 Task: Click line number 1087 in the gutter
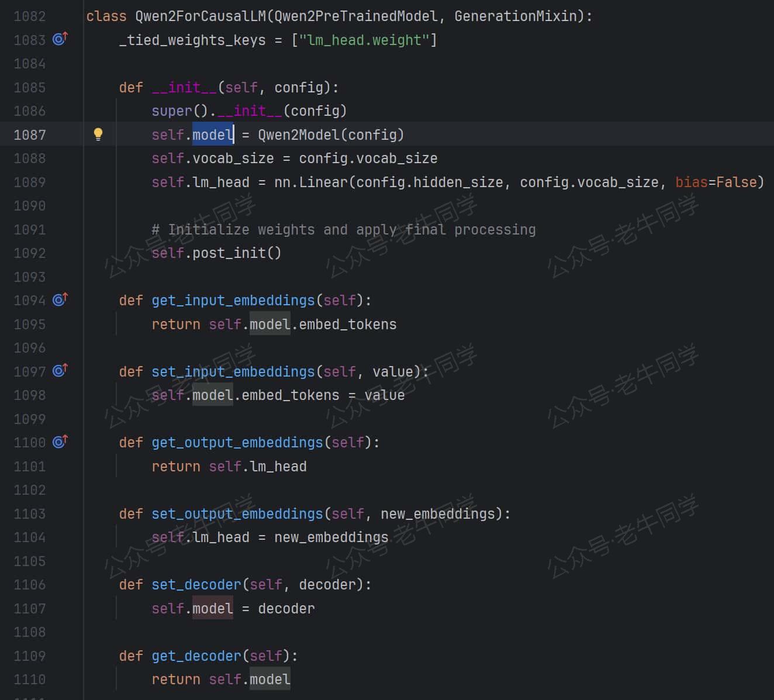pyautogui.click(x=29, y=135)
